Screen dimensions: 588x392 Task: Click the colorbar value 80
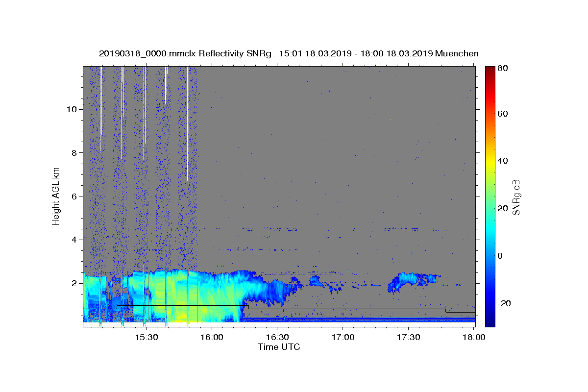click(503, 69)
